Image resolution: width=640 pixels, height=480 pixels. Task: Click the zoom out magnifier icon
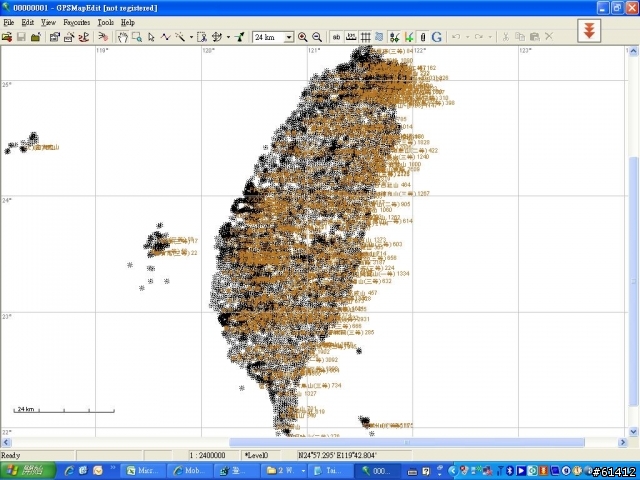pyautogui.click(x=317, y=37)
